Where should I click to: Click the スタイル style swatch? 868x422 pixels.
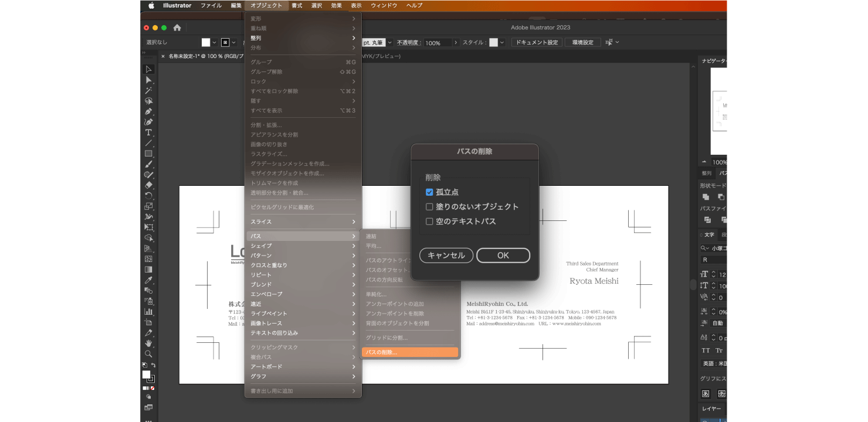[494, 43]
